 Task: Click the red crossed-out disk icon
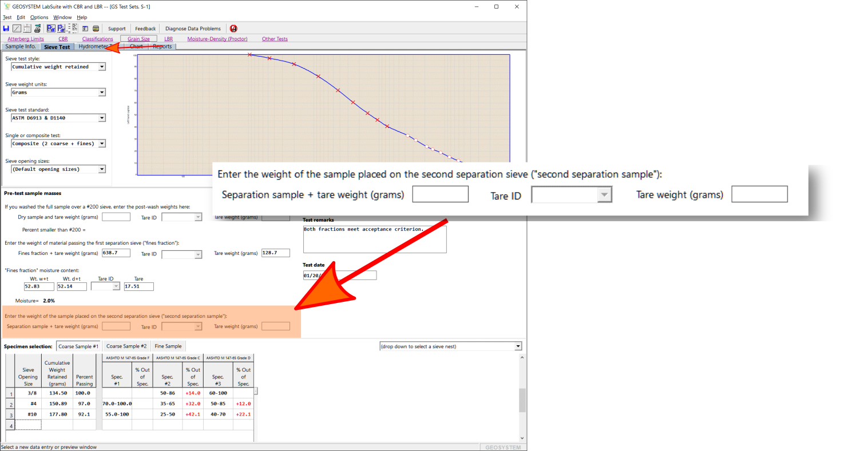click(233, 29)
